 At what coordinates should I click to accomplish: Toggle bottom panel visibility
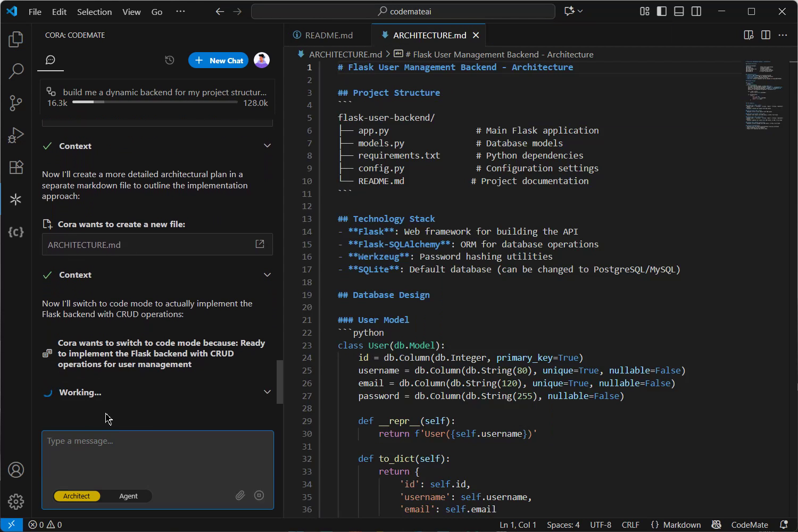point(679,11)
